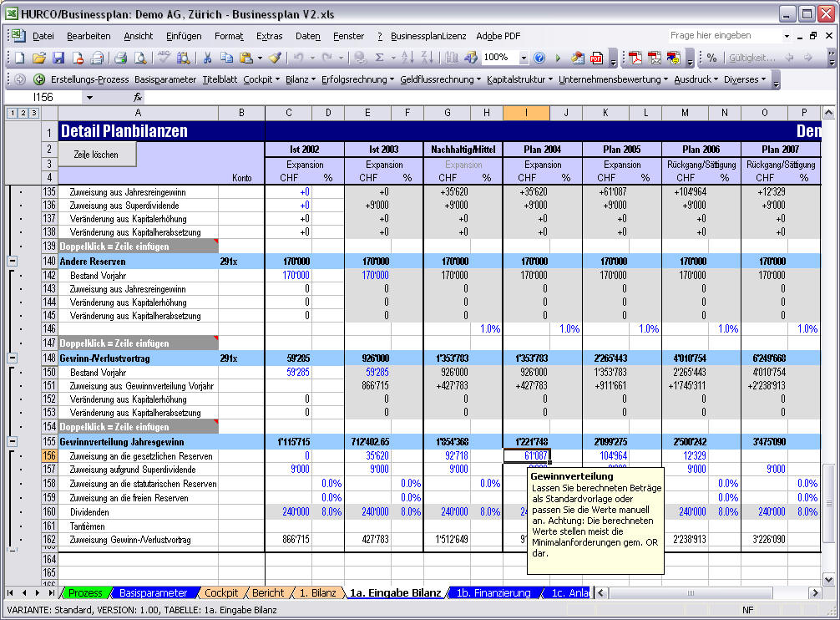Image resolution: width=840 pixels, height=620 pixels.
Task: Click the horizontal scrollbar right arrow
Action: 815,592
